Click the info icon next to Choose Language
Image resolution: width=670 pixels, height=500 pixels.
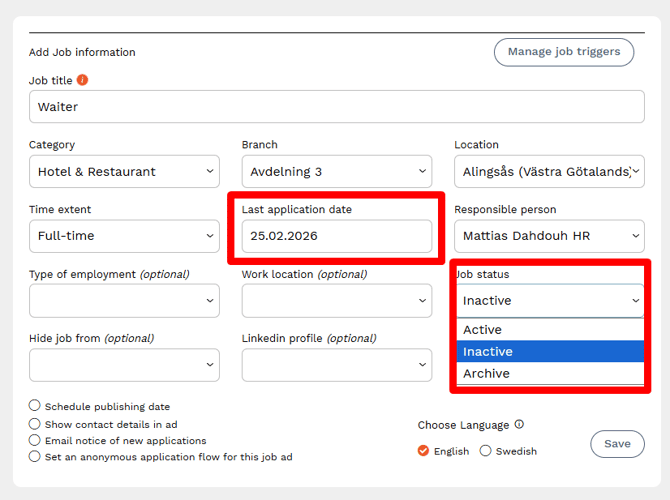pos(519,424)
